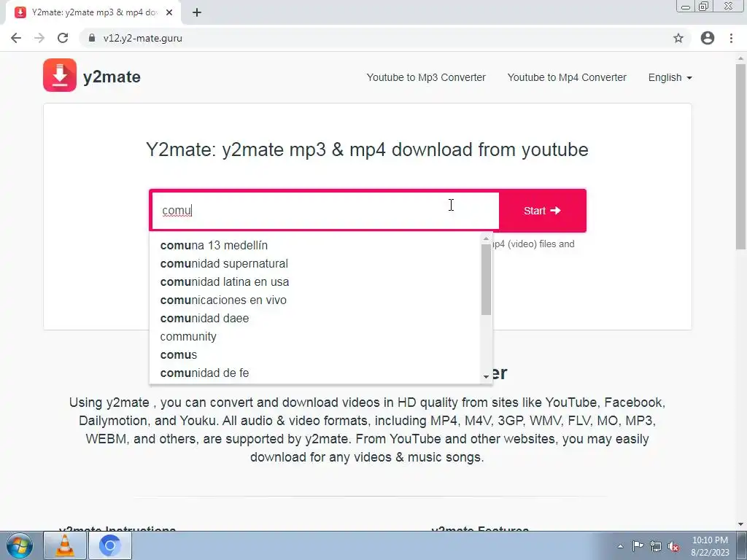Bookmark this page with the star icon
The image size is (747, 560).
678,38
